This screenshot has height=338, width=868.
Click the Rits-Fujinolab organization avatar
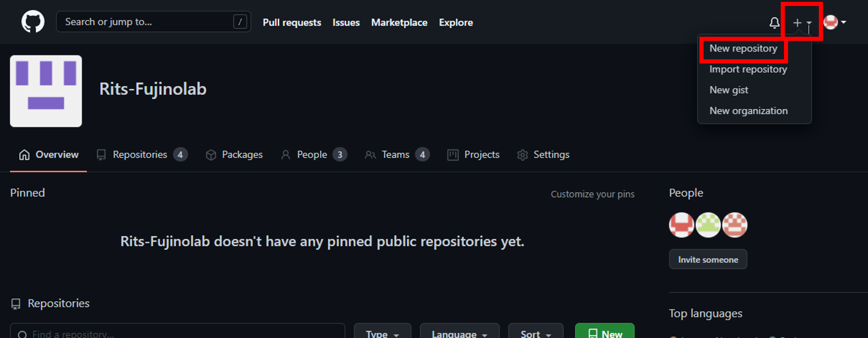(46, 91)
